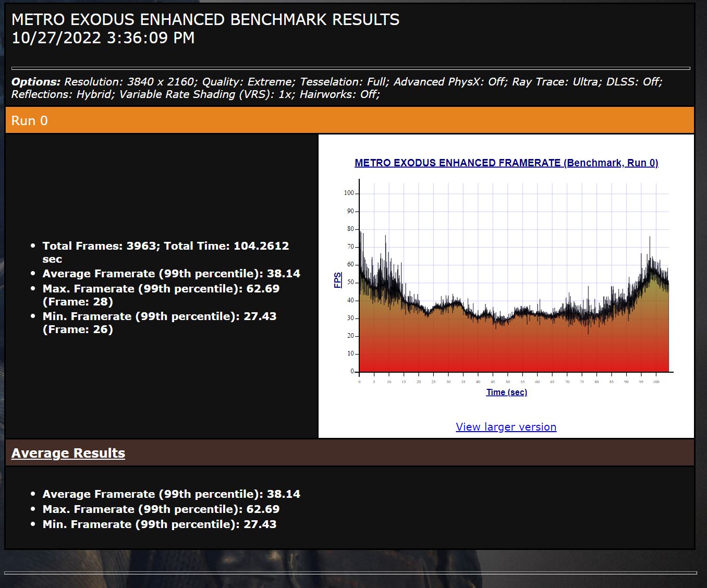Click Average Framerate under Average Results
The height and width of the screenshot is (588, 707).
click(x=171, y=494)
